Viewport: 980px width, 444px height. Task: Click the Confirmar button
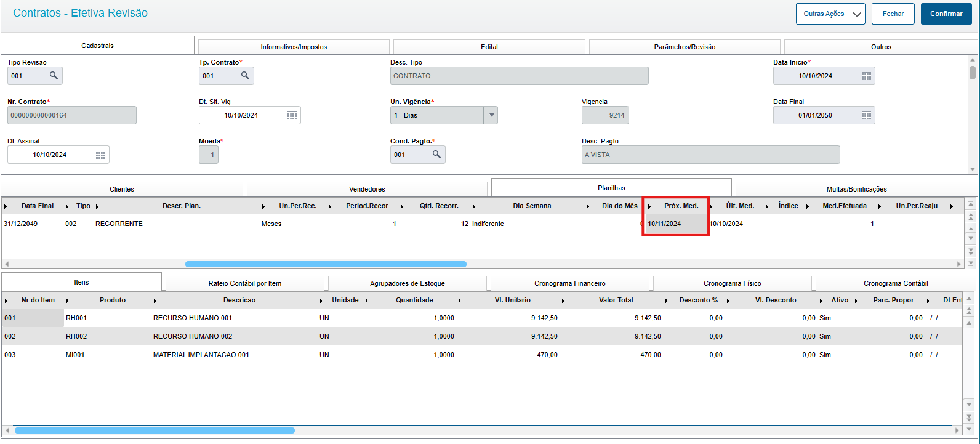(x=946, y=14)
